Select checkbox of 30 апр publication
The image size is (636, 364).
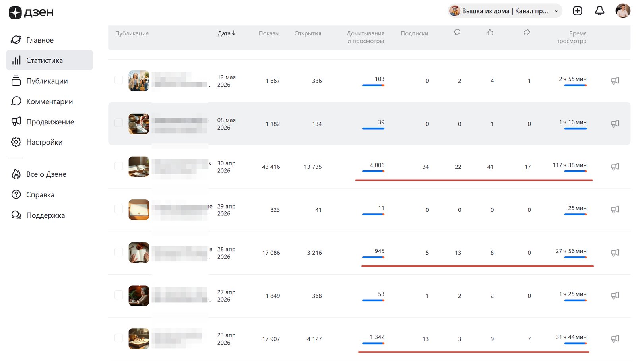(119, 166)
